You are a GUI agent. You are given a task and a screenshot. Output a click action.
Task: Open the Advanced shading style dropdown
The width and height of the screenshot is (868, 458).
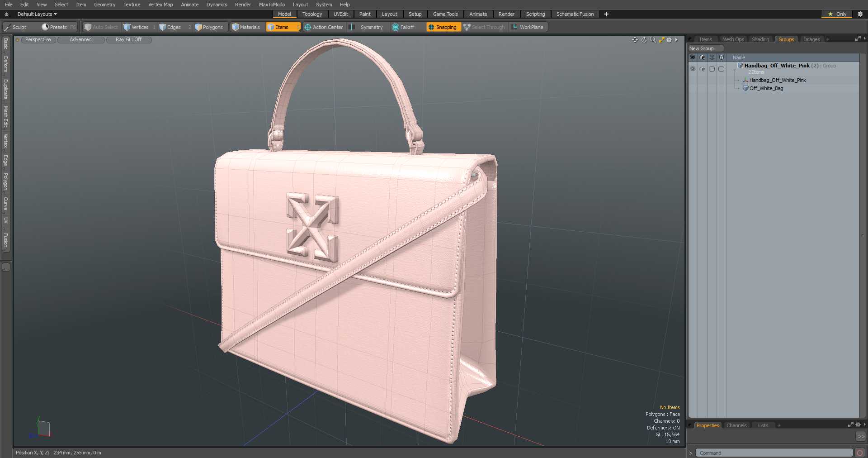click(x=81, y=40)
